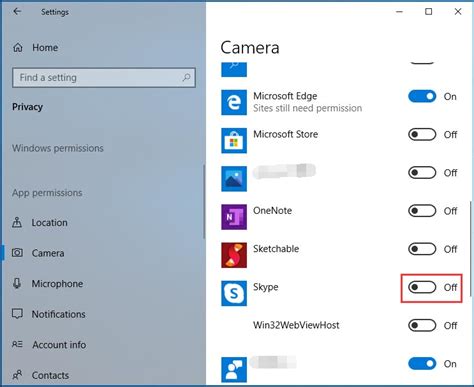
Task: Click the Find a setting search box
Action: click(104, 78)
